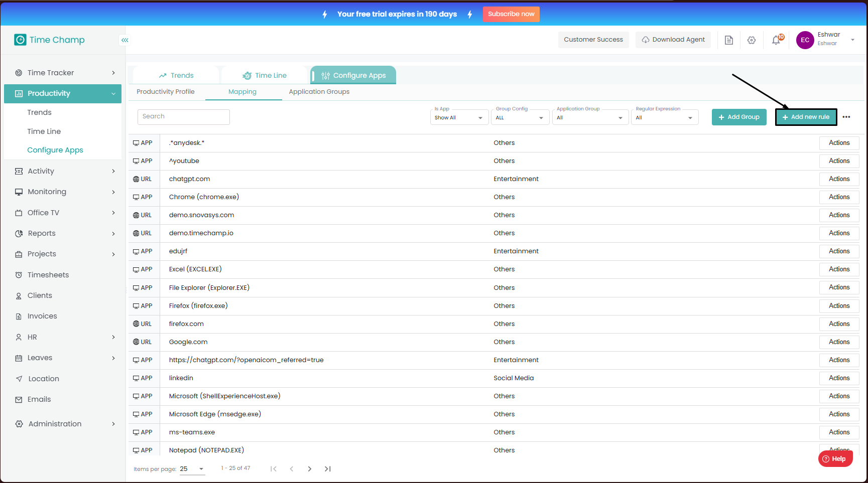
Task: Expand the Reports menu chevron
Action: (x=113, y=233)
